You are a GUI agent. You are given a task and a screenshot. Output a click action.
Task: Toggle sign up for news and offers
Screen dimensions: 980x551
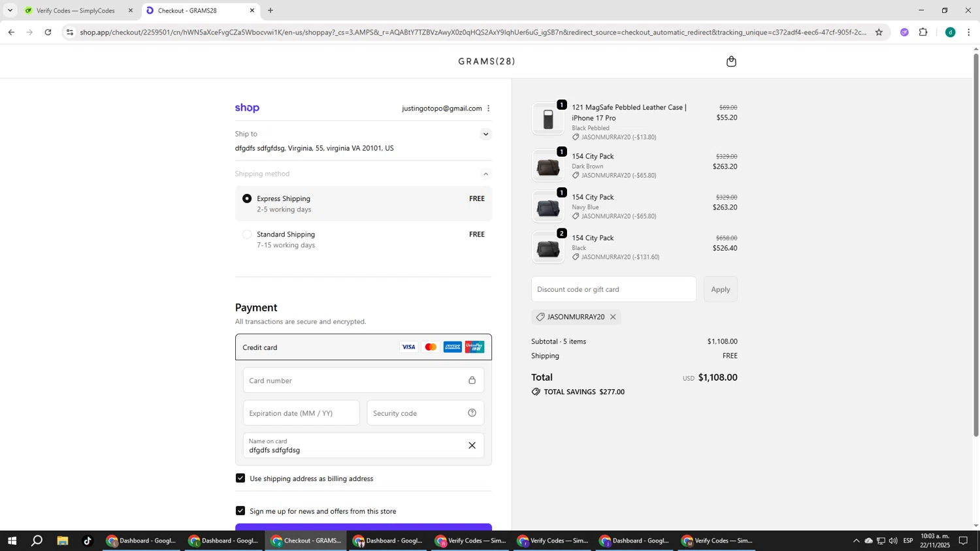pos(240,511)
